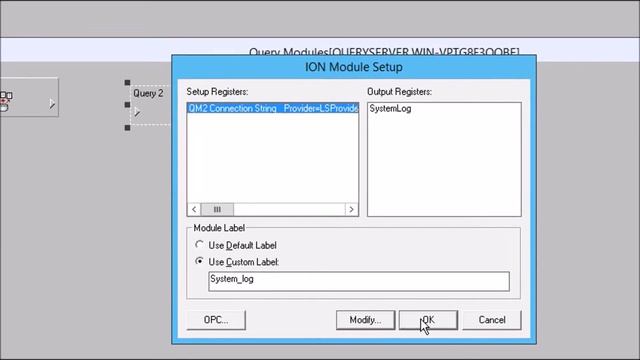Cancel the ION Module Setup dialog
The width and height of the screenshot is (640, 360).
click(x=492, y=320)
